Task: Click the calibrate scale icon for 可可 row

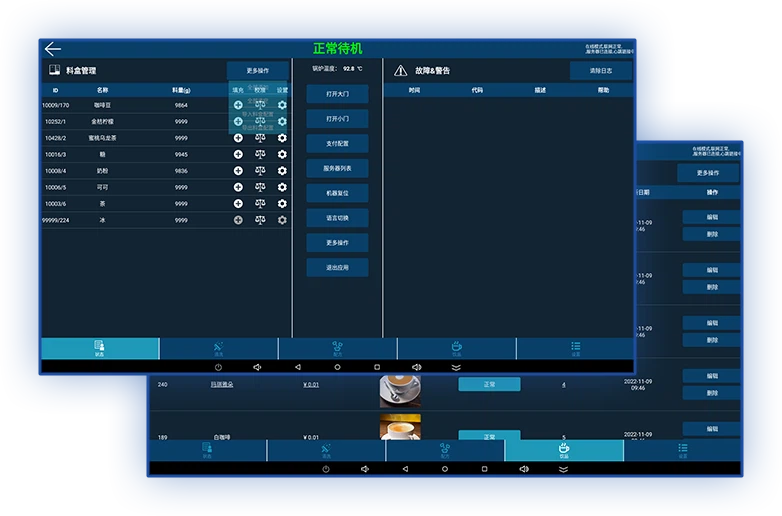Action: [260, 187]
